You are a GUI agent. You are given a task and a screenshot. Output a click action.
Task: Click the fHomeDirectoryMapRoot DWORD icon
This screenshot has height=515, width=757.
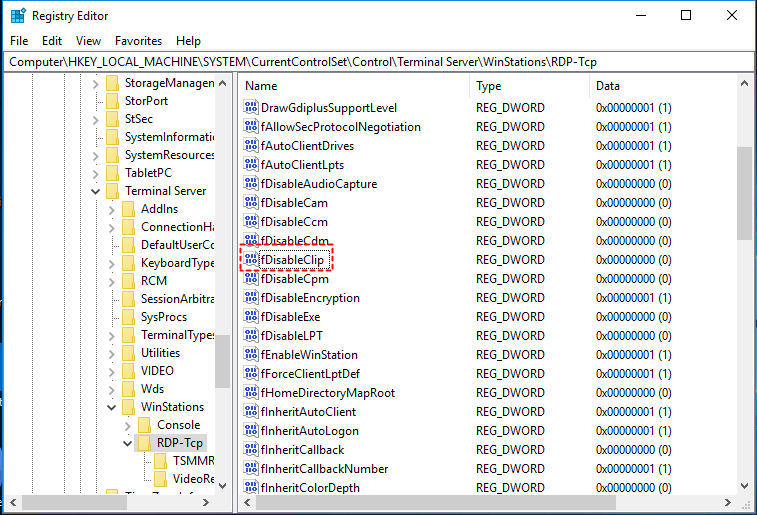(x=251, y=392)
